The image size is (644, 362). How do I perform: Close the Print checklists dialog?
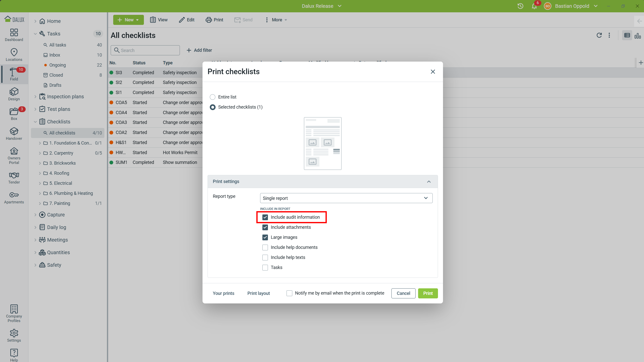click(433, 72)
